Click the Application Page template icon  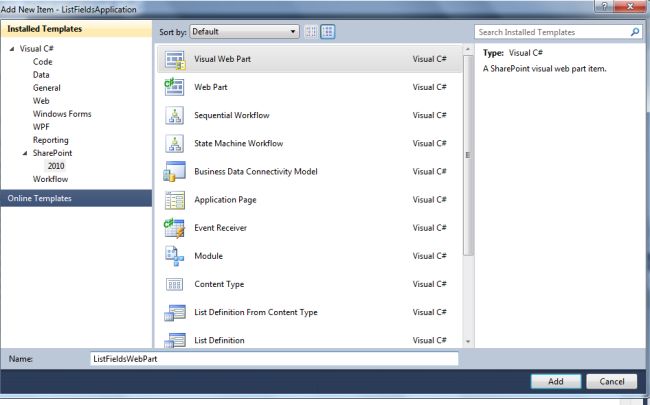(x=175, y=200)
